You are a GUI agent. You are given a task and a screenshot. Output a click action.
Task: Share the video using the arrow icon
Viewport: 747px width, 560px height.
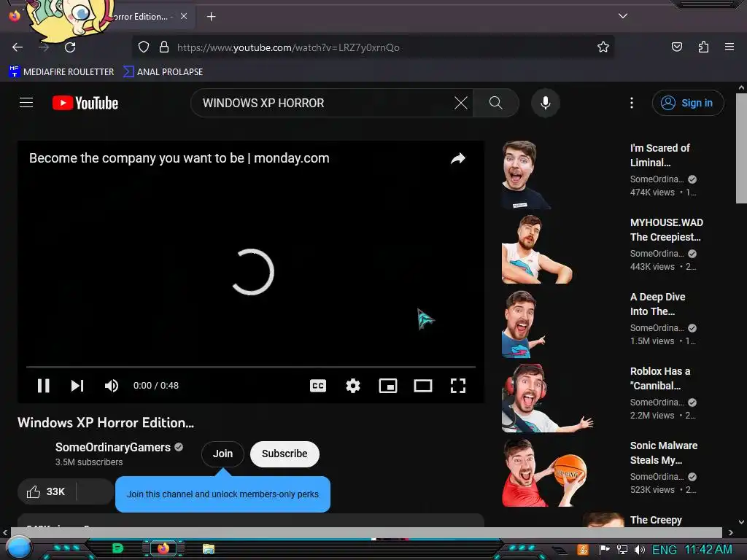458,158
